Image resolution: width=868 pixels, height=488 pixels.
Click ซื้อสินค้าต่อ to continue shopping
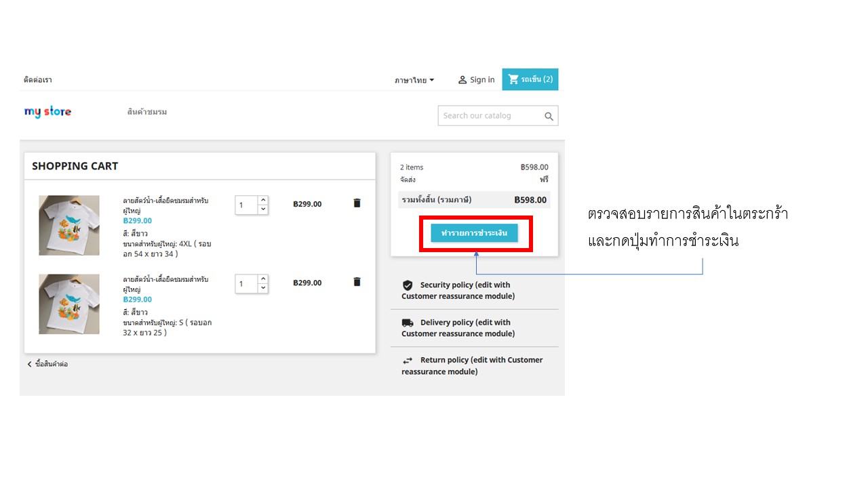[48, 364]
